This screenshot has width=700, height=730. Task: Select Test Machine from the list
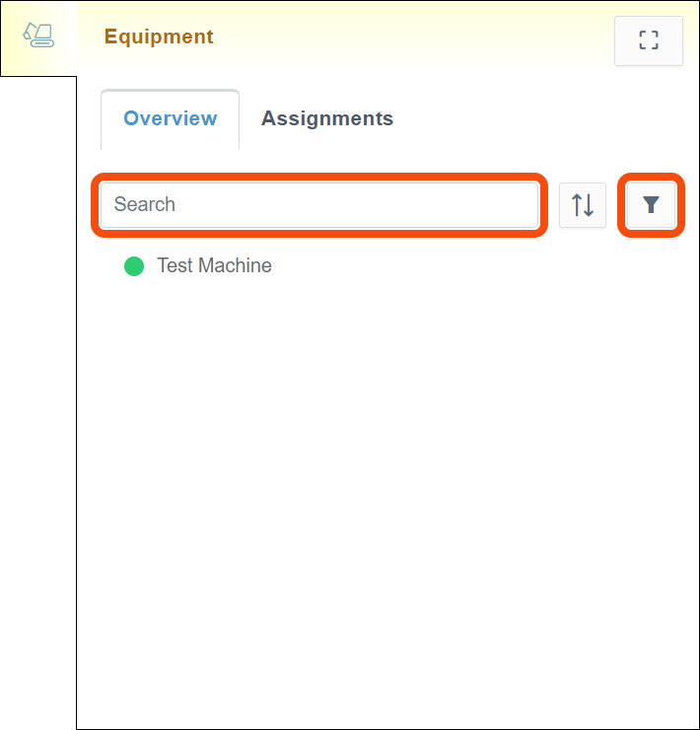214,266
